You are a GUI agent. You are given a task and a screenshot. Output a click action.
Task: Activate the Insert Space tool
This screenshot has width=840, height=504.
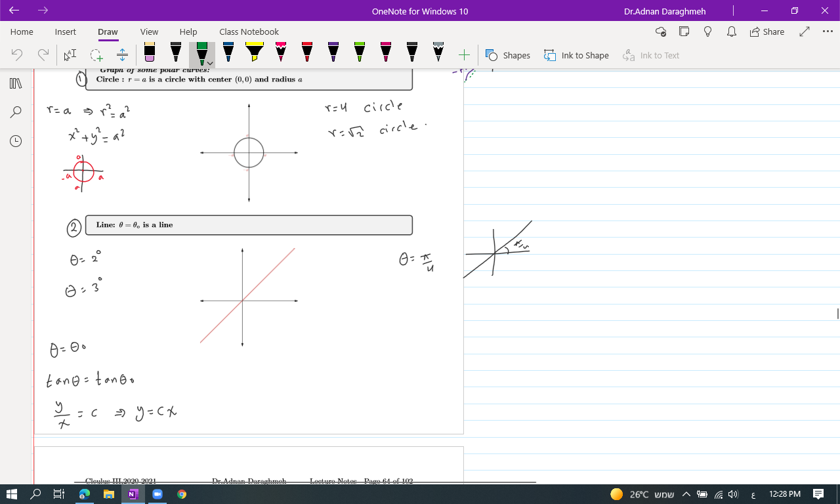122,56
